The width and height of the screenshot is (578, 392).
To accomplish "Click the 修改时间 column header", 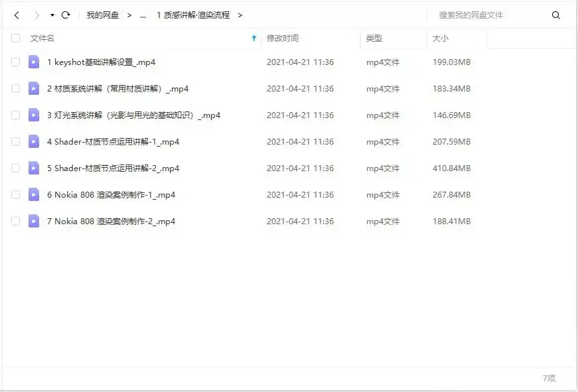I will pyautogui.click(x=284, y=38).
